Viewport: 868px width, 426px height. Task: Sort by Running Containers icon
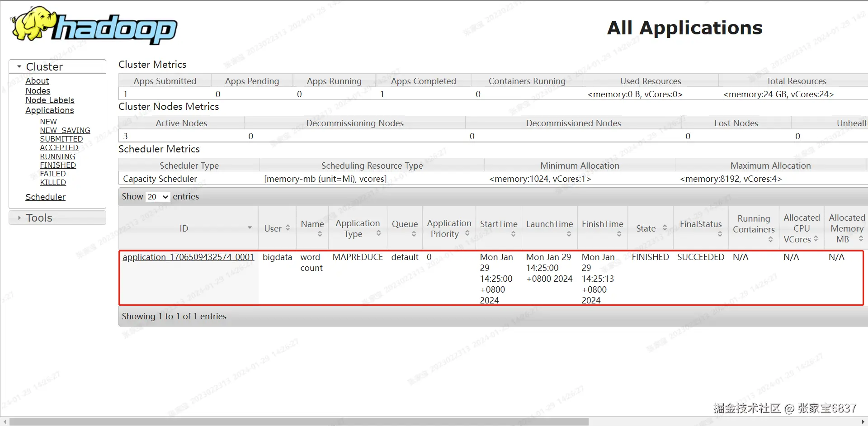[770, 239]
